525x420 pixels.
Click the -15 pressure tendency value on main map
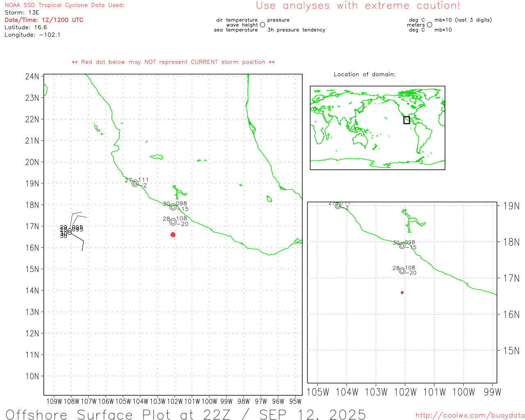(183, 209)
